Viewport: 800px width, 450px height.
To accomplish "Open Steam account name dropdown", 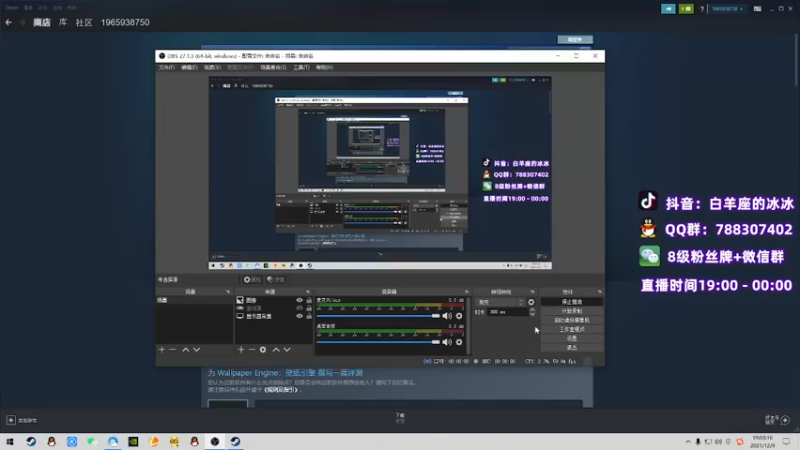I will (728, 9).
